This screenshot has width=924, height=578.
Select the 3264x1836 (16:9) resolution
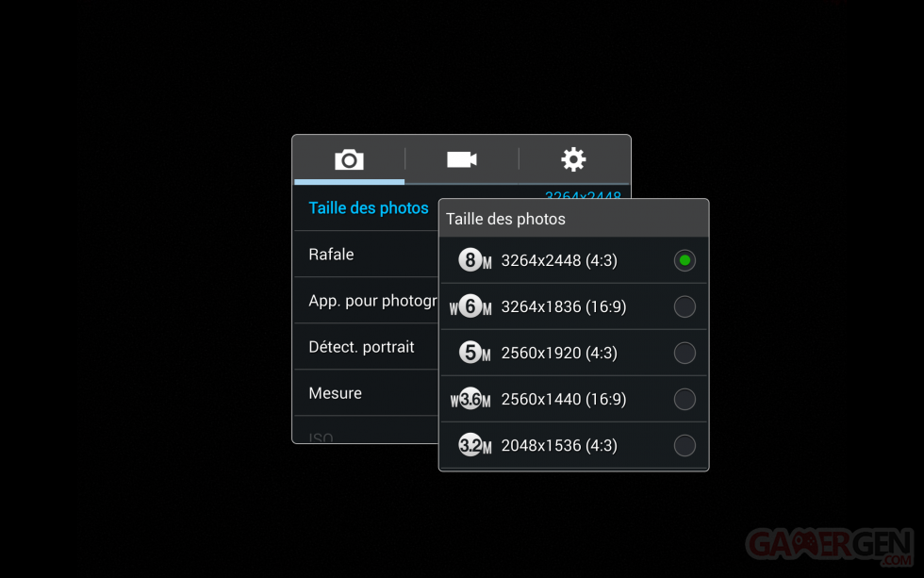685,306
